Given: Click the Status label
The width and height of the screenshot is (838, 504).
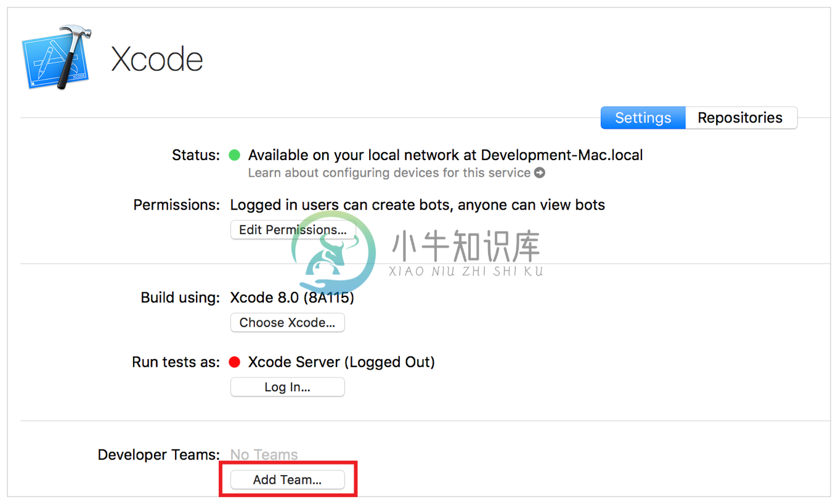Looking at the screenshot, I should tap(195, 155).
